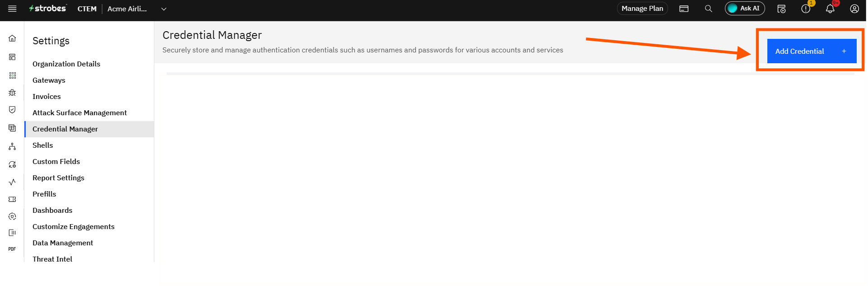Screen dimensions: 868x286
Task: Click the ticket icon in sidebar
Action: 12,199
